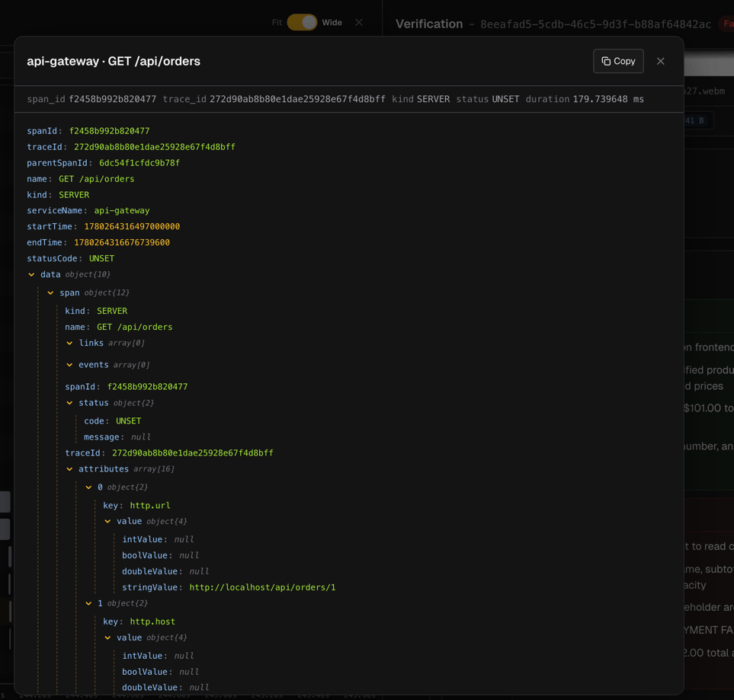Click the Wide label beside the toggle
This screenshot has width=734, height=700.
[x=332, y=22]
